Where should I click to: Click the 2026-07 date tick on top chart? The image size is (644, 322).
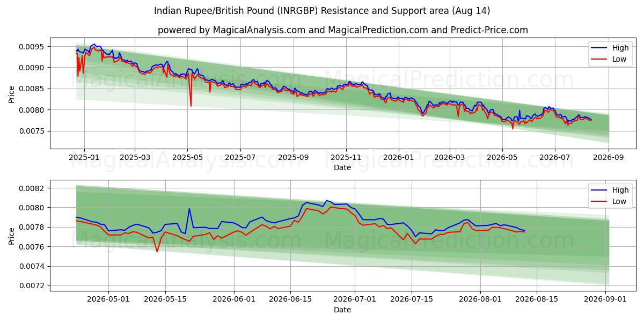point(555,157)
